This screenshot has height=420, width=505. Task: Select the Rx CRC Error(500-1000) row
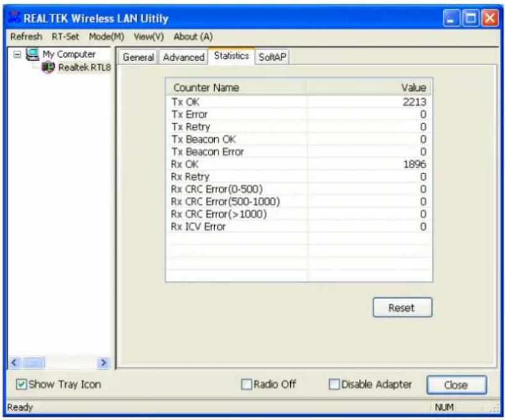(299, 201)
